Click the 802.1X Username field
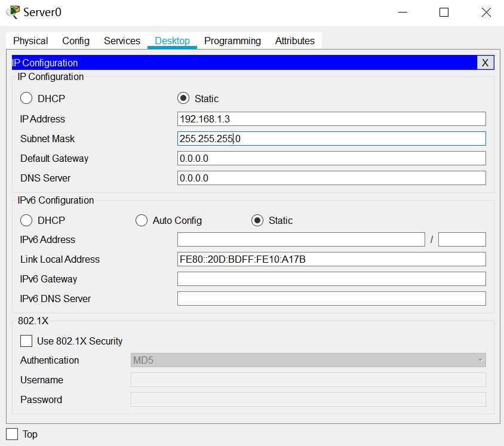The height and width of the screenshot is (446, 504). pos(308,380)
